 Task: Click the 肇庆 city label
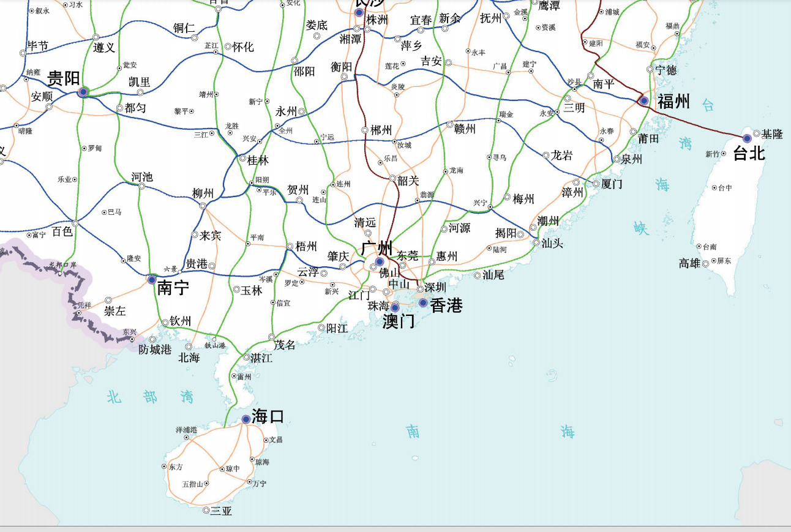click(338, 255)
